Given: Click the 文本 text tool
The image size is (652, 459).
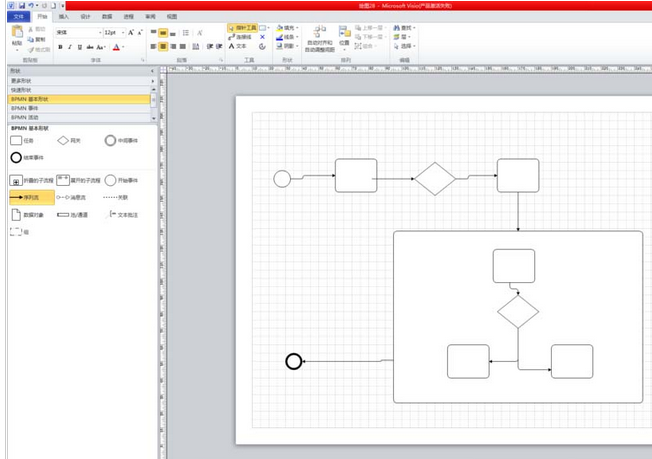Looking at the screenshot, I should (238, 46).
